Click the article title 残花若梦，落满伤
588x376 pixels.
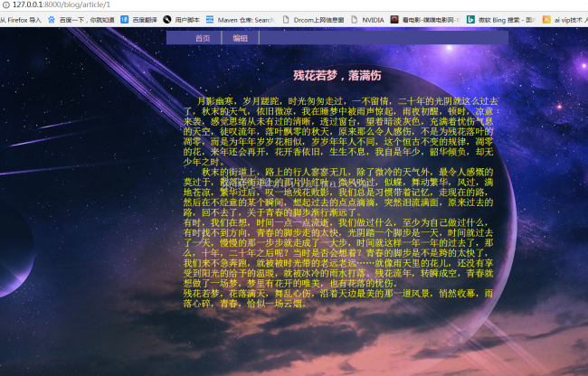[337, 75]
